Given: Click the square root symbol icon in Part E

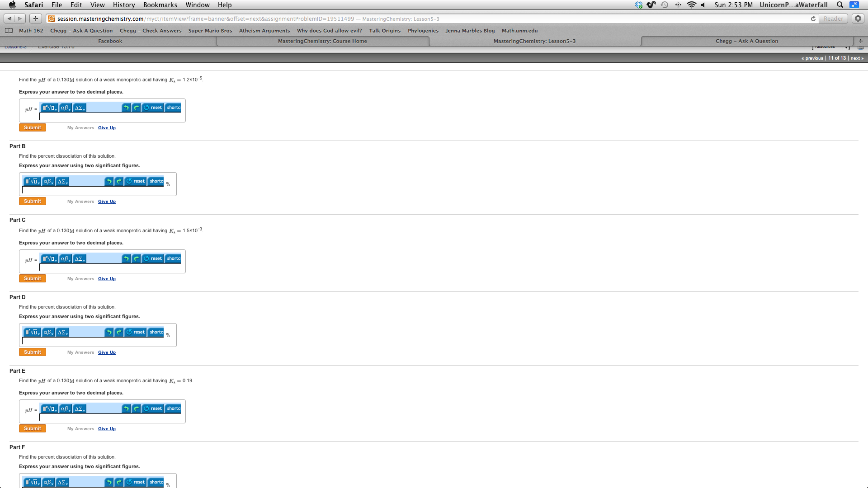Looking at the screenshot, I should (x=49, y=408).
